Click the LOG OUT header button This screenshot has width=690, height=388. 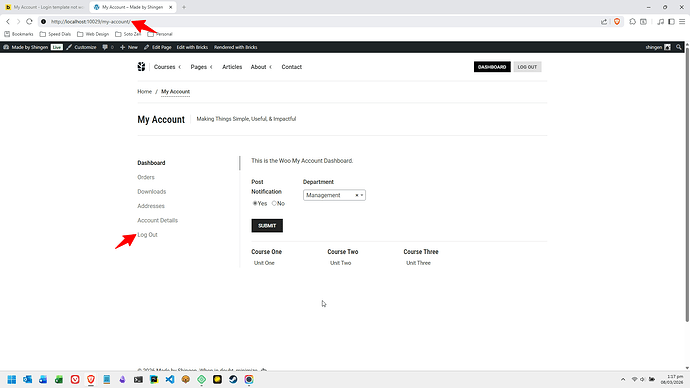pos(527,67)
